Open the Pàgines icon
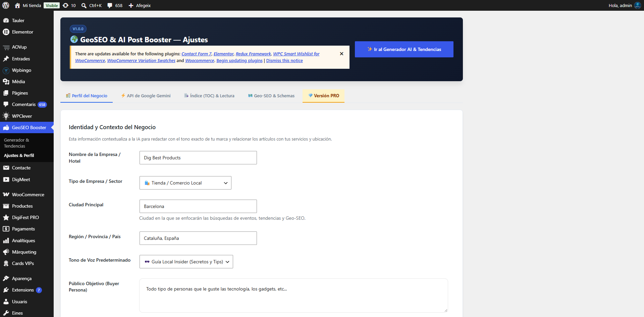Image resolution: width=644 pixels, height=317 pixels. click(6, 93)
